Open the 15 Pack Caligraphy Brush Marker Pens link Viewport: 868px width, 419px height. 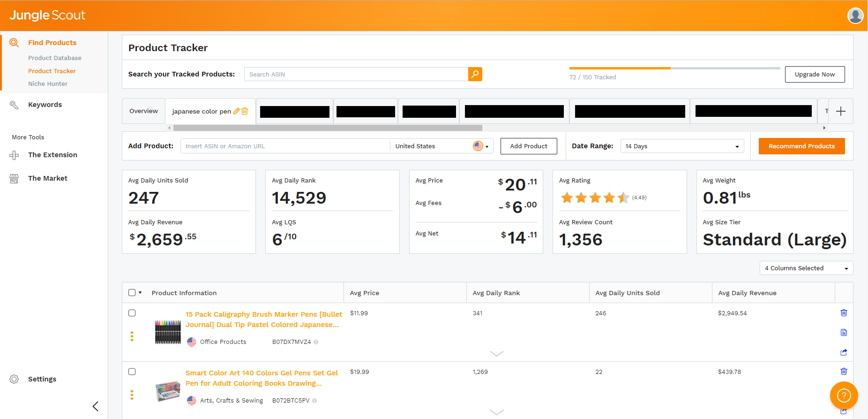point(264,320)
